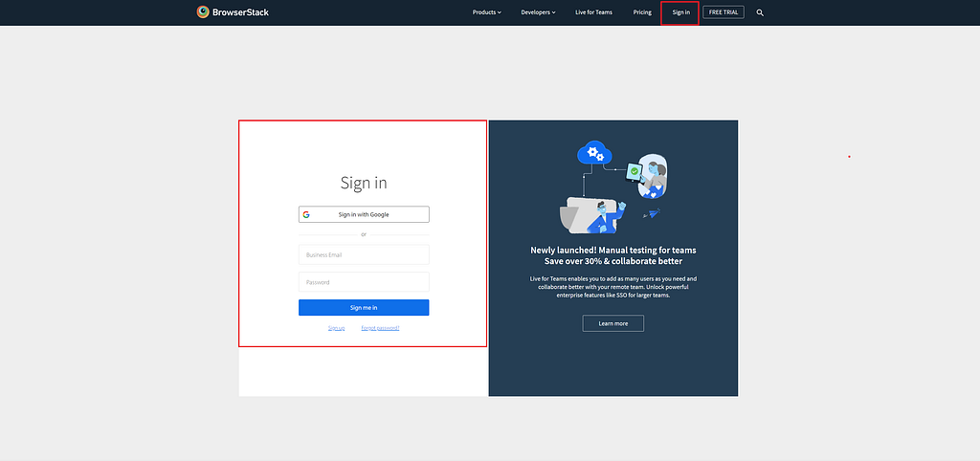Open Live for Teams nav item
The image size is (980, 461).
(593, 12)
